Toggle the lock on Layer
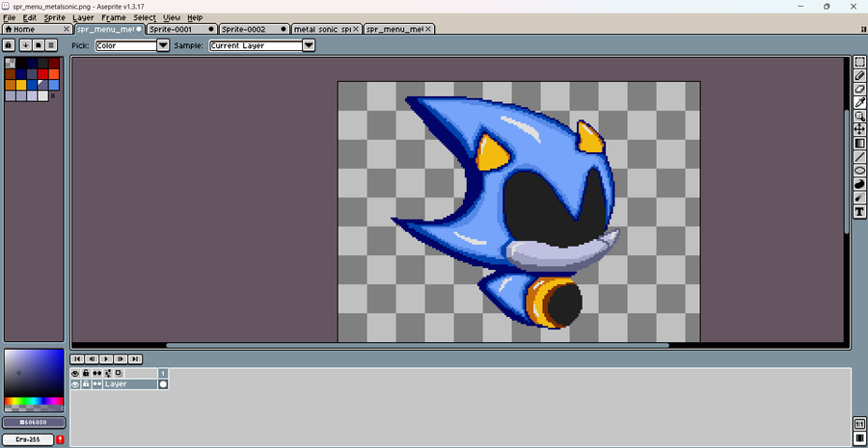Viewport: 868px width, 448px height. tap(86, 383)
